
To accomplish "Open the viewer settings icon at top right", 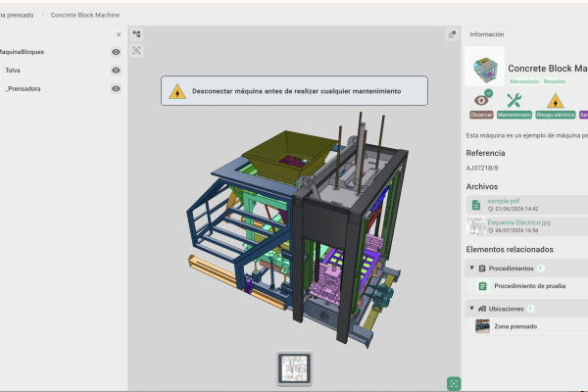I will (452, 35).
